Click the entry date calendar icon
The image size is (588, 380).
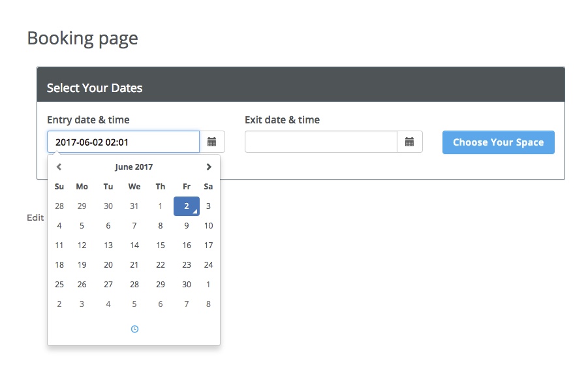coord(212,142)
